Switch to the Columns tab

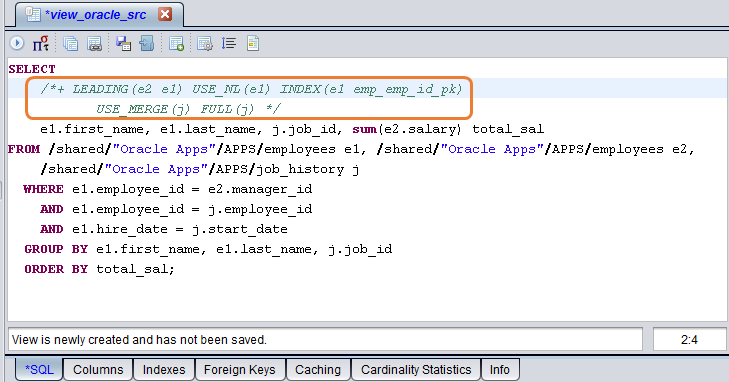click(98, 369)
